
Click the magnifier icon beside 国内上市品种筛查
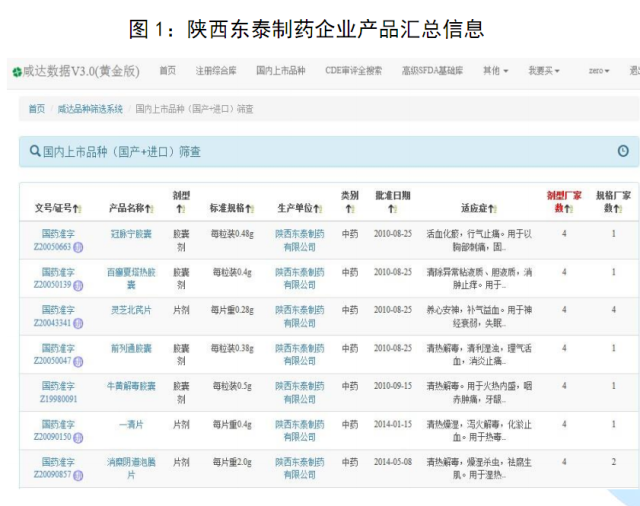coord(35,151)
